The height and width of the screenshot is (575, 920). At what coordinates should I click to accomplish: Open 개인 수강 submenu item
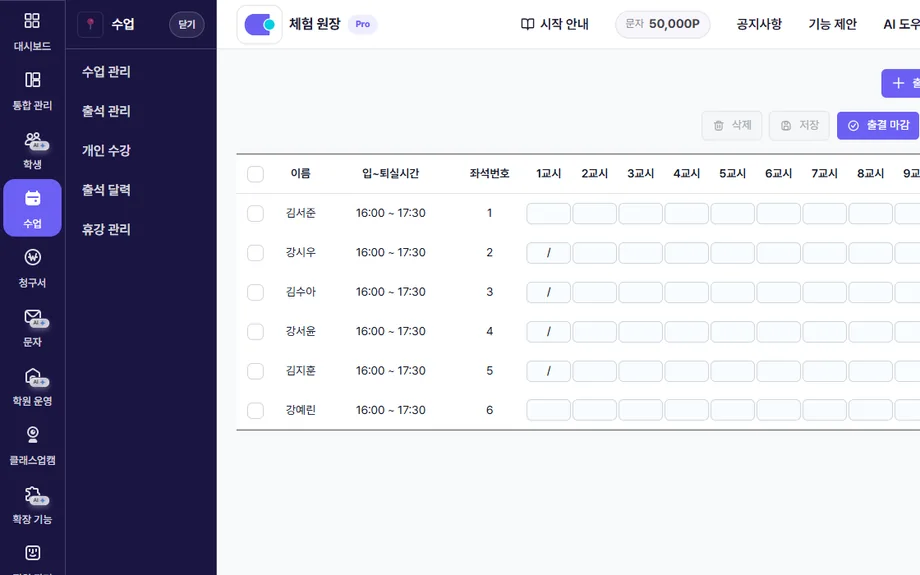(x=106, y=150)
